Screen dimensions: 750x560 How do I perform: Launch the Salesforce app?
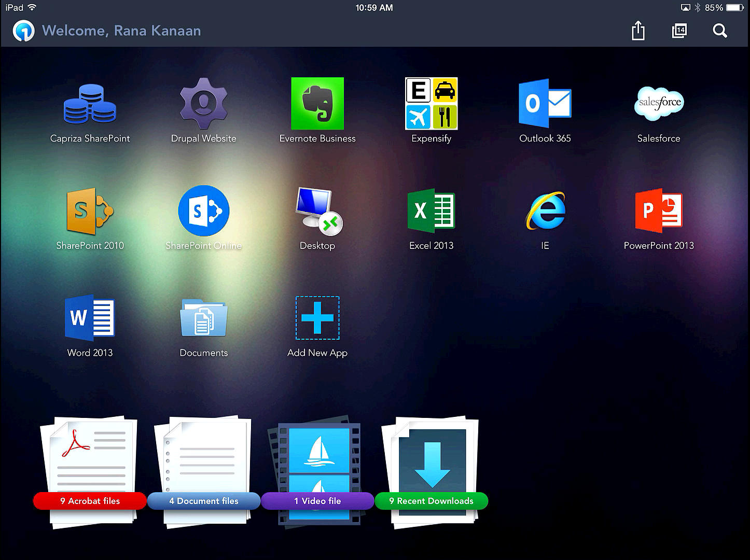click(x=659, y=104)
